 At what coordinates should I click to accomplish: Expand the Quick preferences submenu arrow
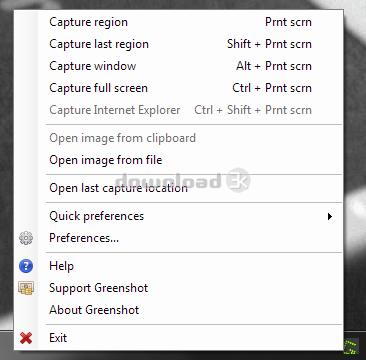tap(330, 216)
